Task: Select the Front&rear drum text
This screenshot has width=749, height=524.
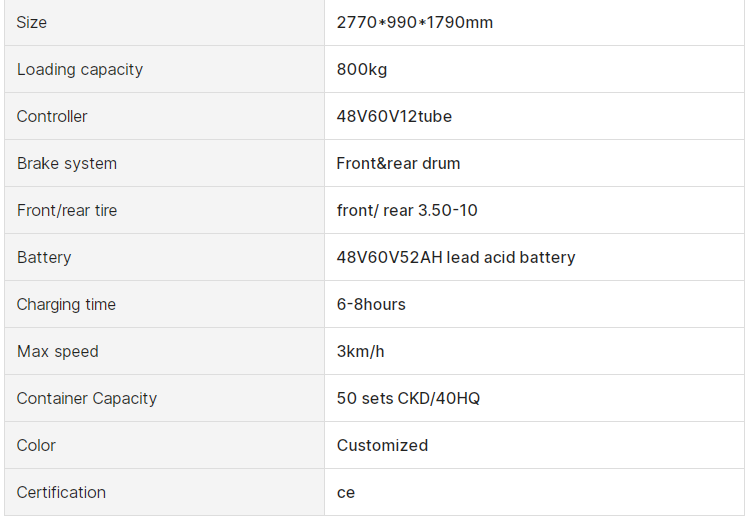Action: coord(398,163)
